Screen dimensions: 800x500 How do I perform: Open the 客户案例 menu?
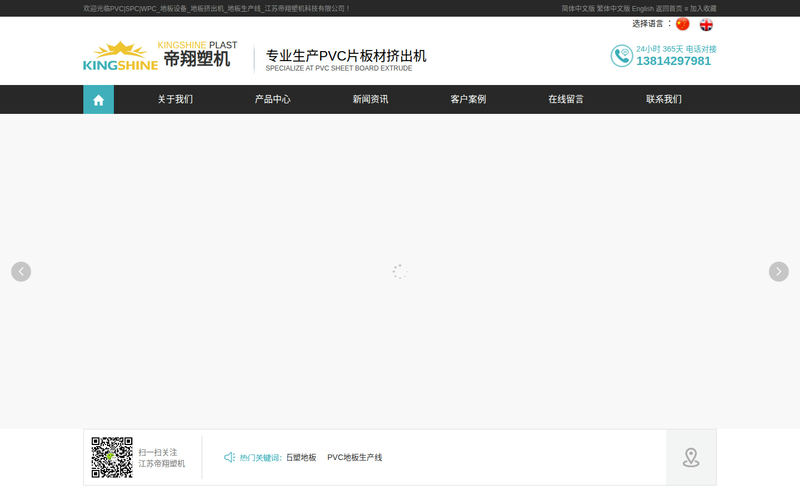pyautogui.click(x=468, y=99)
